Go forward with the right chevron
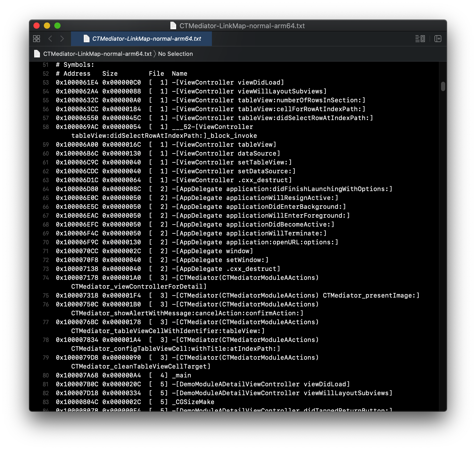Screen dimensions: 476x450 (x=62, y=39)
